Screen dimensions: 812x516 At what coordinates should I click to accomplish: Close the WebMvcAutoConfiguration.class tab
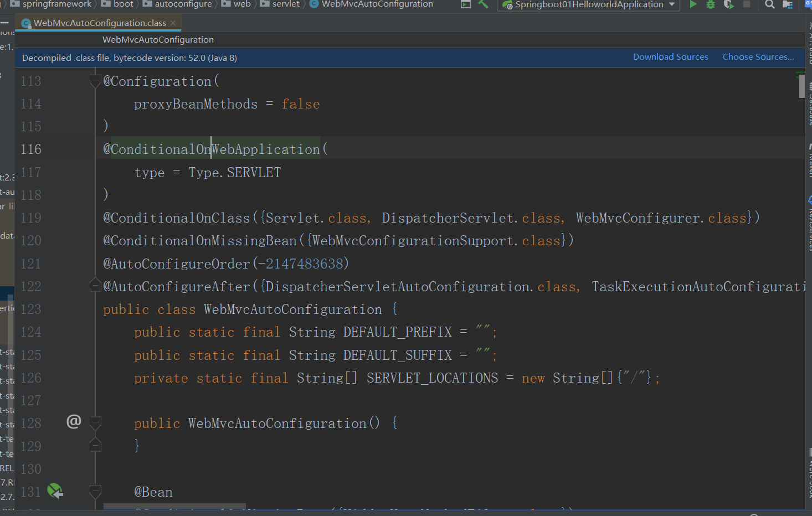pos(173,23)
